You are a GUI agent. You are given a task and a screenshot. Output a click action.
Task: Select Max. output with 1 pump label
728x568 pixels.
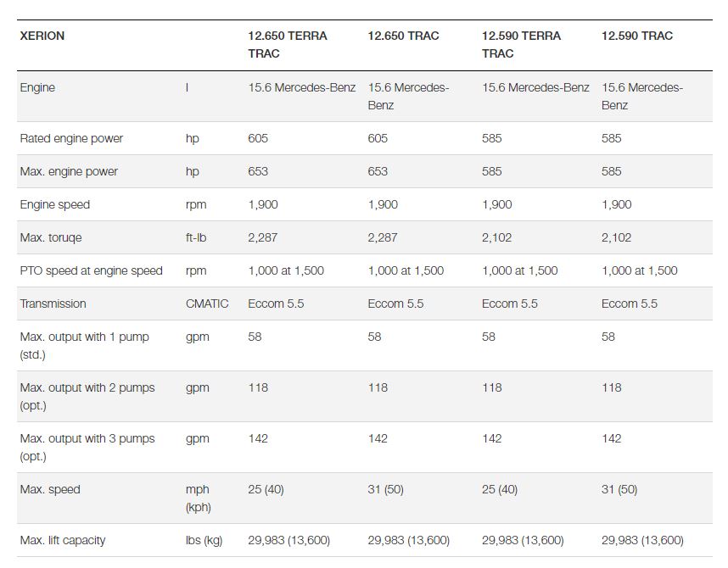coord(85,346)
